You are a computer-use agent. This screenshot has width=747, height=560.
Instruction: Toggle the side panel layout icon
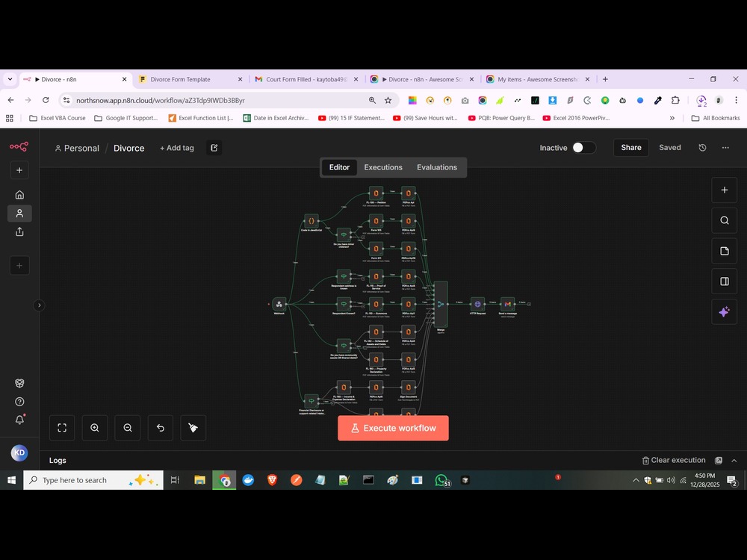tap(724, 281)
